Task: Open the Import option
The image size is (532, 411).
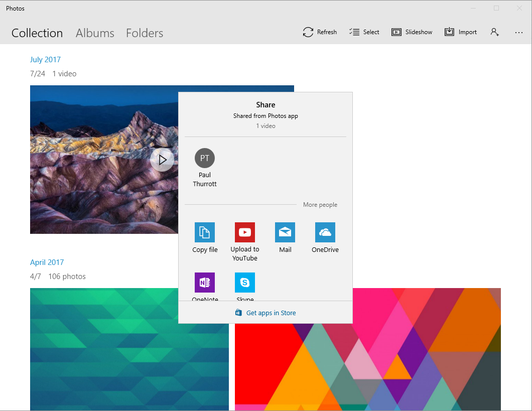Action: [461, 32]
